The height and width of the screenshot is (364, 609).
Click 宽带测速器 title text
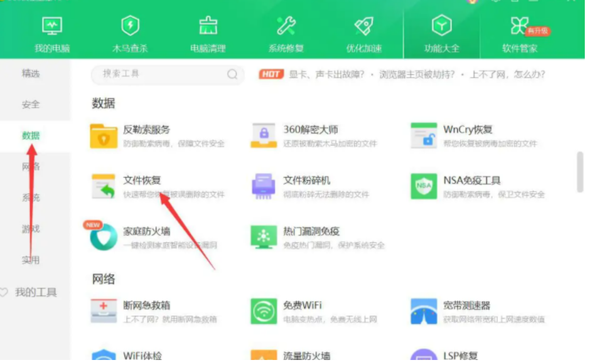coord(466,305)
